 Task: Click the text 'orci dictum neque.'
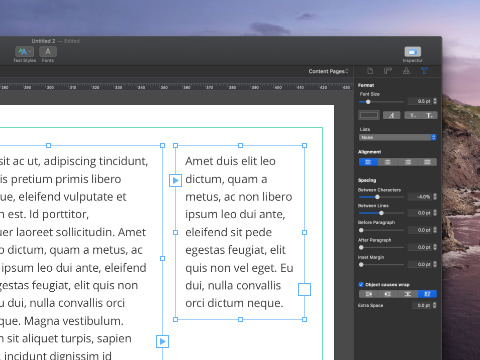coord(234,303)
